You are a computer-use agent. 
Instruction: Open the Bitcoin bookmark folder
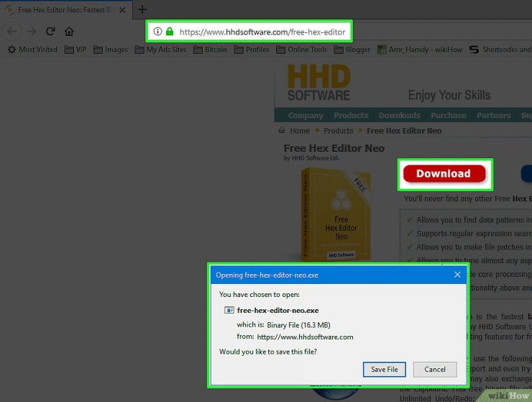click(210, 50)
